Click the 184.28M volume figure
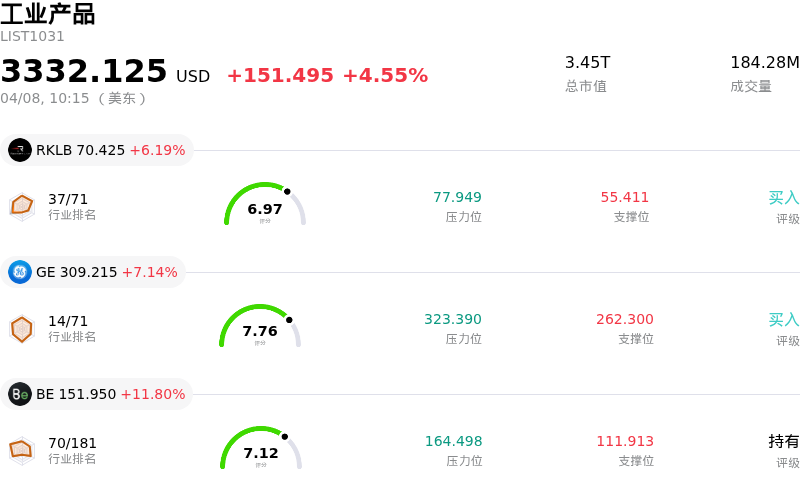Viewport: 800px width, 488px height. point(764,63)
